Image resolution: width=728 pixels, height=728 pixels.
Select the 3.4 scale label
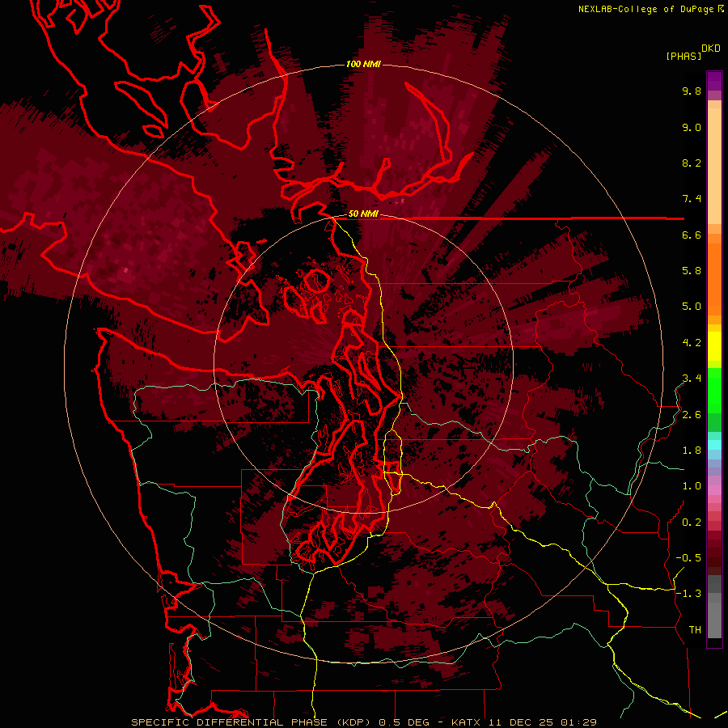click(x=692, y=379)
